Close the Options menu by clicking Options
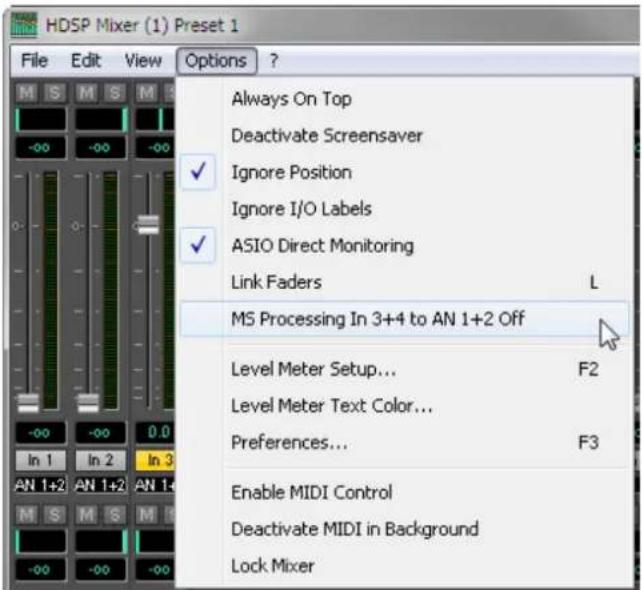Image resolution: width=642 pixels, height=590 pixels. 216,61
